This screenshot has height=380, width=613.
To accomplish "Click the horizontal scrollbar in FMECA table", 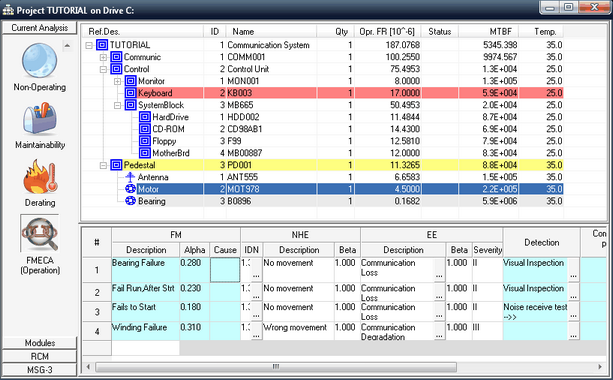I will pos(276,367).
